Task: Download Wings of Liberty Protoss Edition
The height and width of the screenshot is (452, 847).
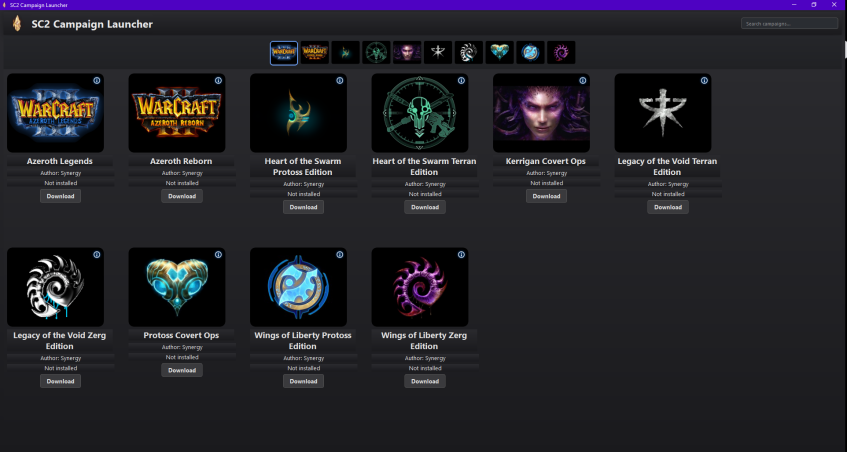Action: [304, 381]
